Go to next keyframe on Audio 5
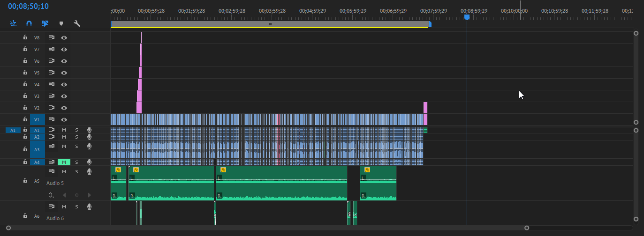 tap(90, 195)
